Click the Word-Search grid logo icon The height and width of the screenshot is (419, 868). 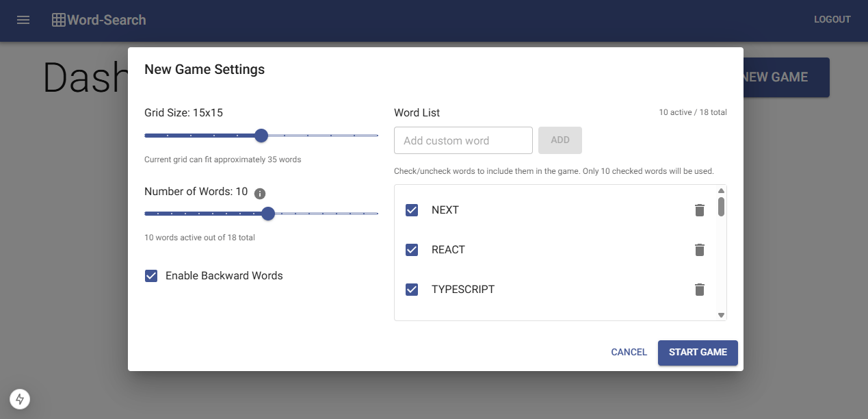click(x=59, y=20)
